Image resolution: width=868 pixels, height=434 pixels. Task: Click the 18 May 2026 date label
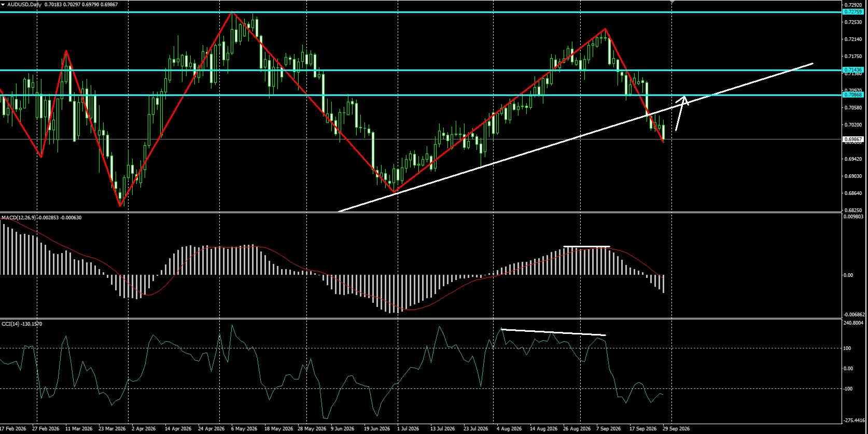278,429
